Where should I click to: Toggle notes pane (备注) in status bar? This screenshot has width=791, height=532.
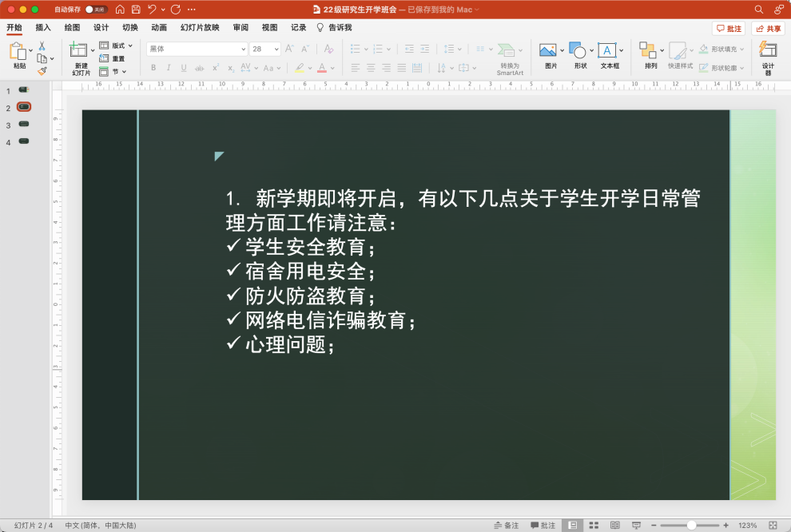click(x=507, y=525)
